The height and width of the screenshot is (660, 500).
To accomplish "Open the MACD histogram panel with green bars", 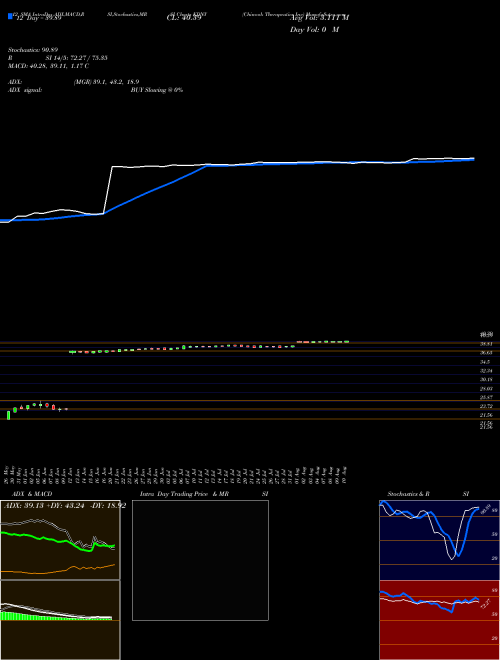I will coord(60,620).
